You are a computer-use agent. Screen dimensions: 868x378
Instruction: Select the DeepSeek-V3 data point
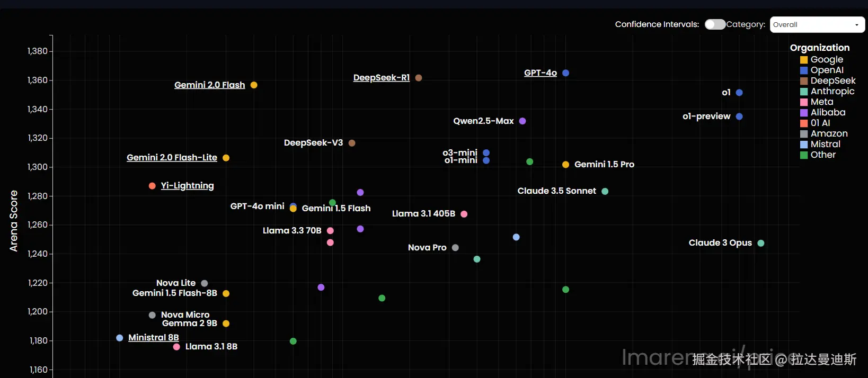click(x=352, y=143)
